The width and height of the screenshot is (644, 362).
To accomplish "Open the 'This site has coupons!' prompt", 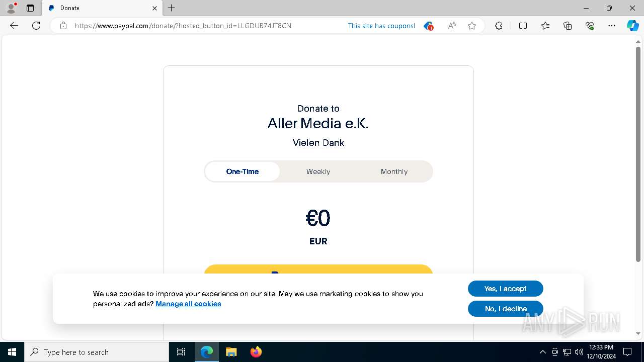I will (381, 26).
